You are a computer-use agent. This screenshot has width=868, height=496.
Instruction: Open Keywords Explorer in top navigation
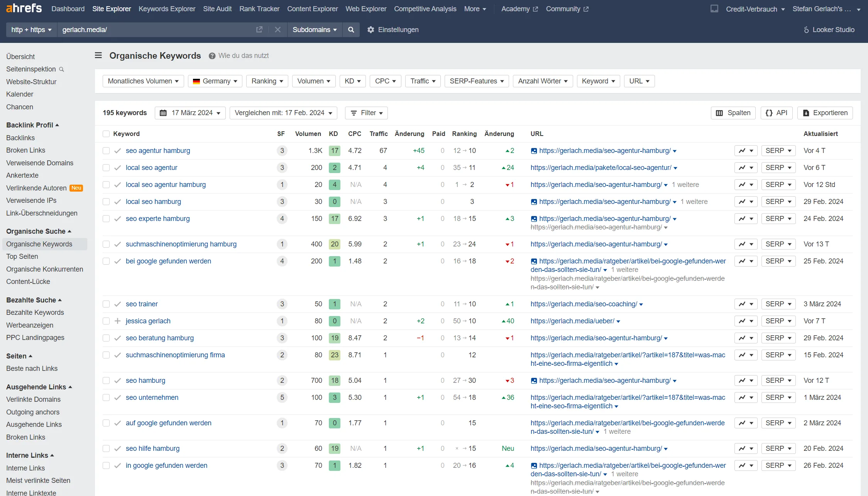click(x=167, y=9)
